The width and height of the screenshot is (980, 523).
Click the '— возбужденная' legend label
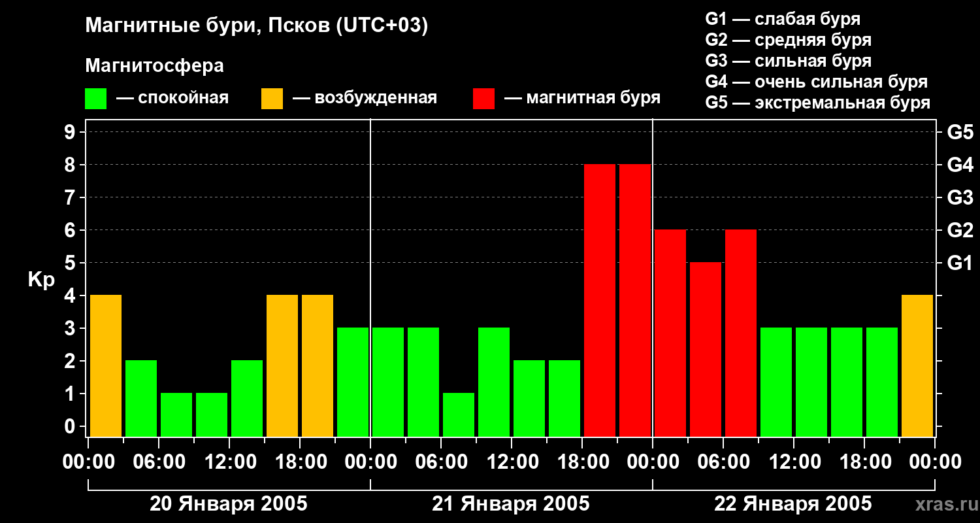click(365, 98)
